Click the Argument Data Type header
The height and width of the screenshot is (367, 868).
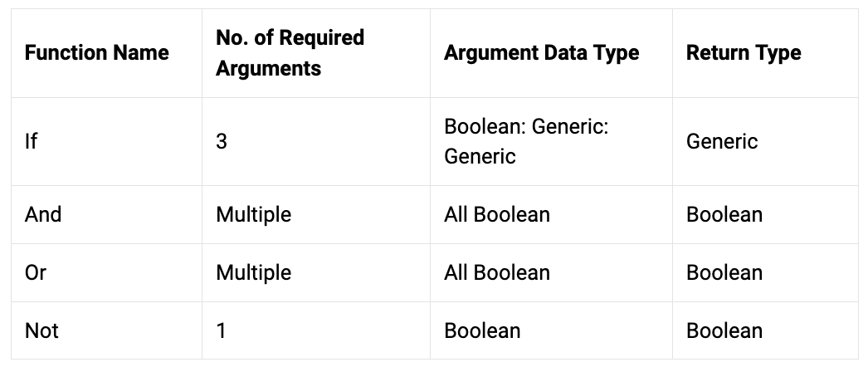pos(541,53)
